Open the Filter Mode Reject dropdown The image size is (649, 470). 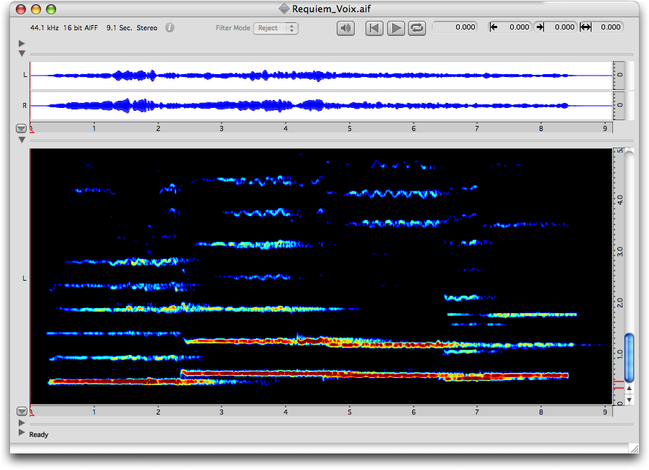click(276, 28)
